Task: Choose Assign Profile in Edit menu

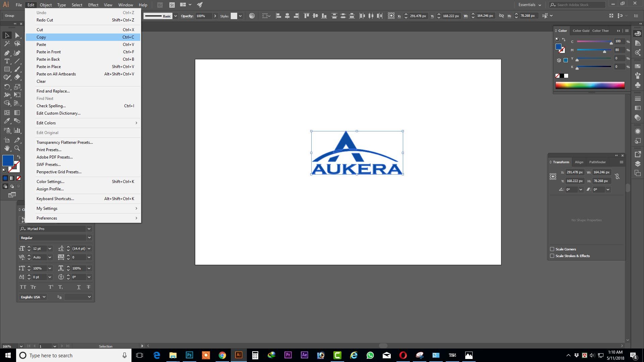Action: [83, 189]
